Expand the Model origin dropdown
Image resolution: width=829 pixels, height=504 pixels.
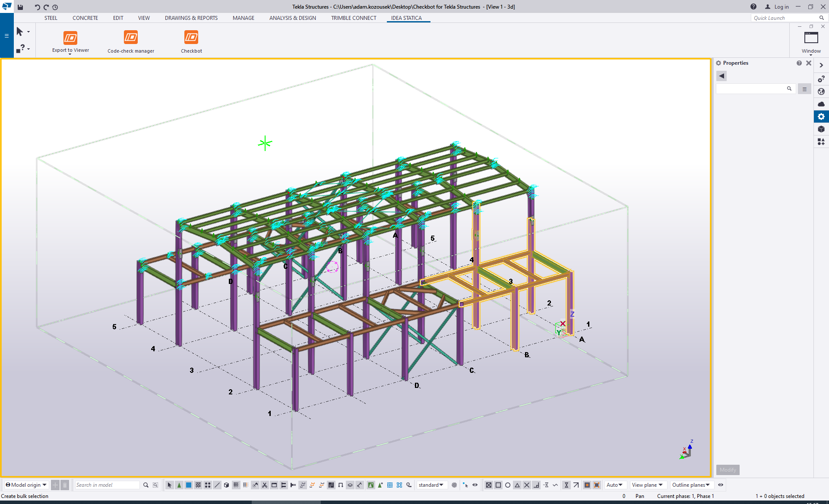point(26,485)
